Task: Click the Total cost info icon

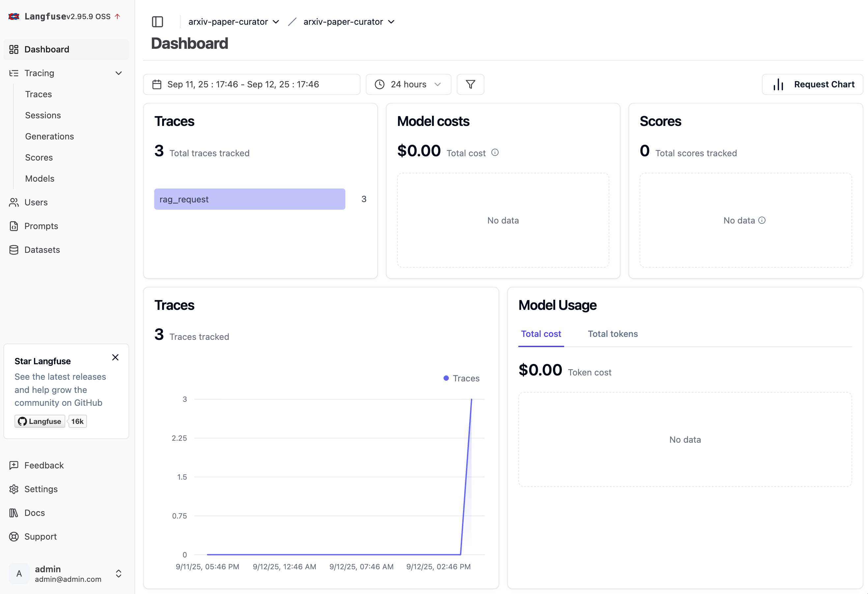Action: coord(495,152)
